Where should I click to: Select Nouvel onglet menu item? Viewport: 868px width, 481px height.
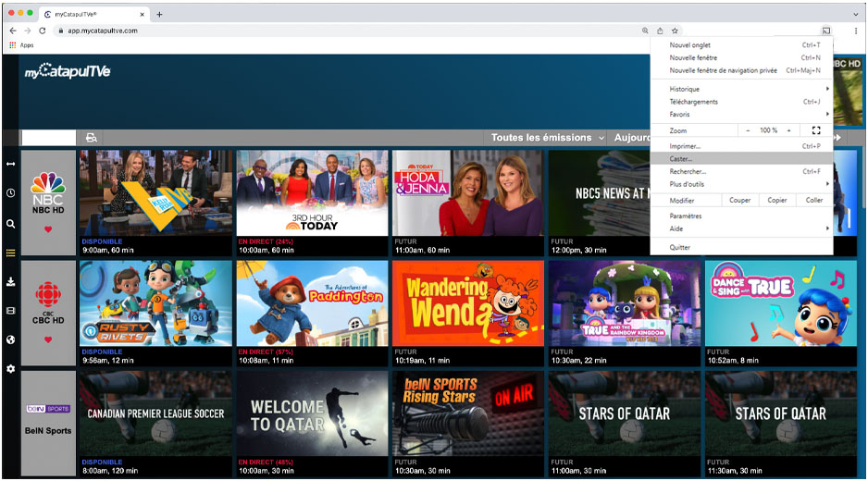(x=742, y=44)
